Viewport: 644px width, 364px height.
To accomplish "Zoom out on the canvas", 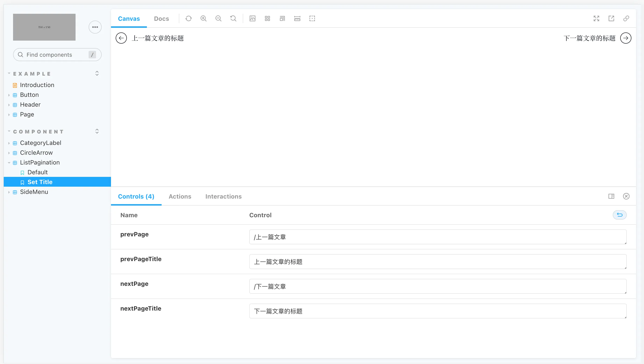I will (x=218, y=18).
